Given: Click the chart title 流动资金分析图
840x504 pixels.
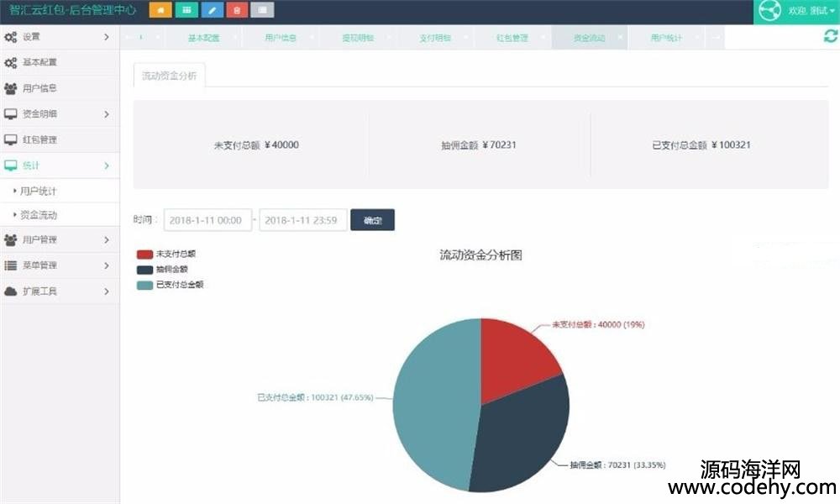Looking at the screenshot, I should pos(480,255).
